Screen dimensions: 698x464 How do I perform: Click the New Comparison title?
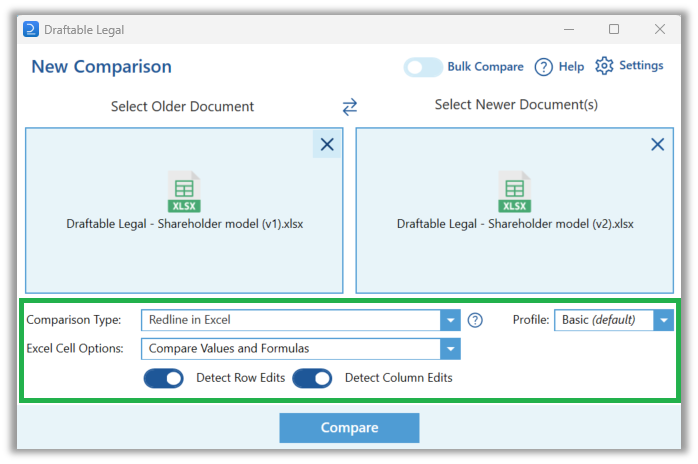[101, 67]
